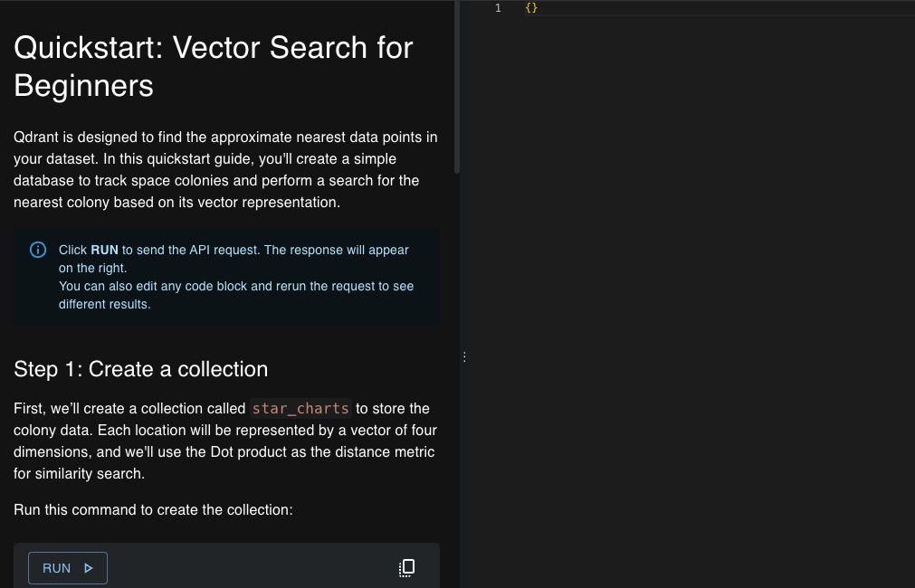
Task: Click the curly braces in response editor
Action: [531, 8]
